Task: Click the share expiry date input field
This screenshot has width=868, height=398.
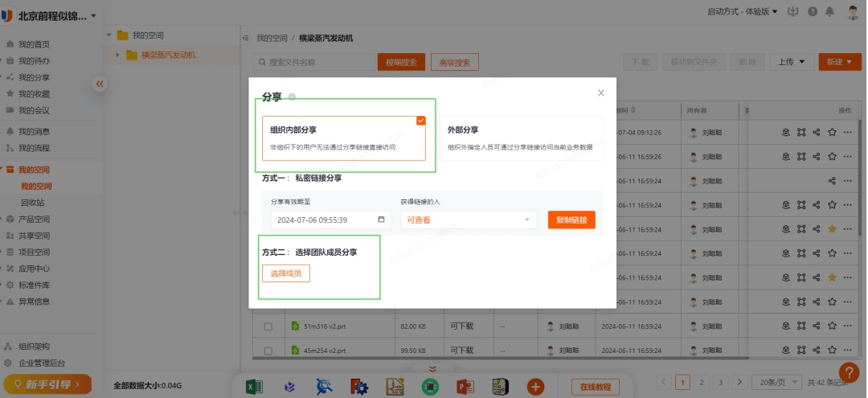Action: point(321,220)
